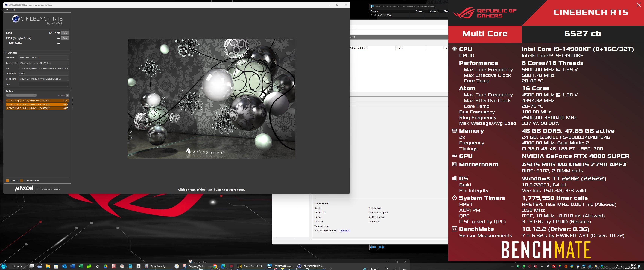Expand ranking Details arrow button
The width and height of the screenshot is (644, 270).
click(x=67, y=95)
